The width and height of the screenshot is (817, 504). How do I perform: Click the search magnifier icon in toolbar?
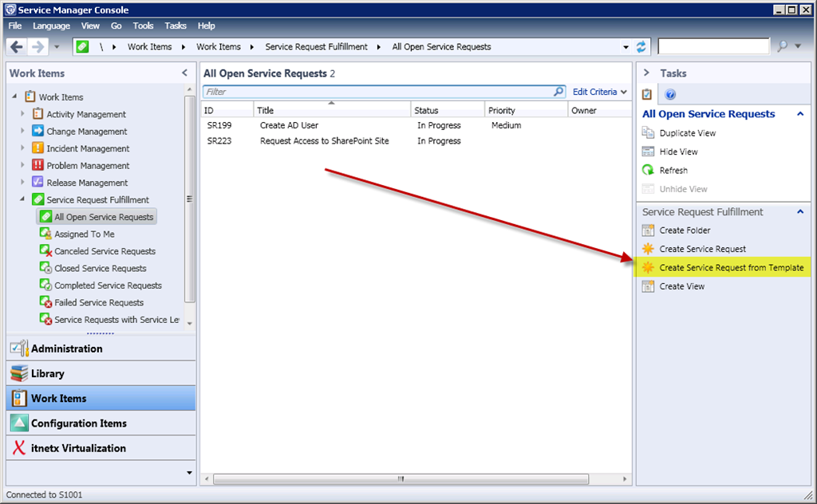(x=783, y=47)
